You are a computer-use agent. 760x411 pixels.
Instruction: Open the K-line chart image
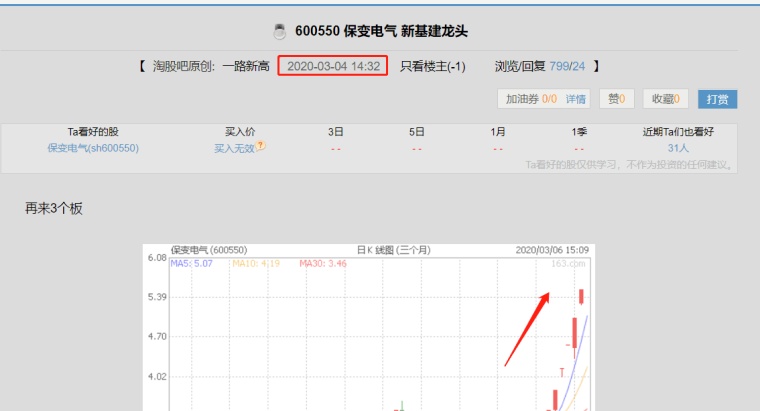coord(369,328)
